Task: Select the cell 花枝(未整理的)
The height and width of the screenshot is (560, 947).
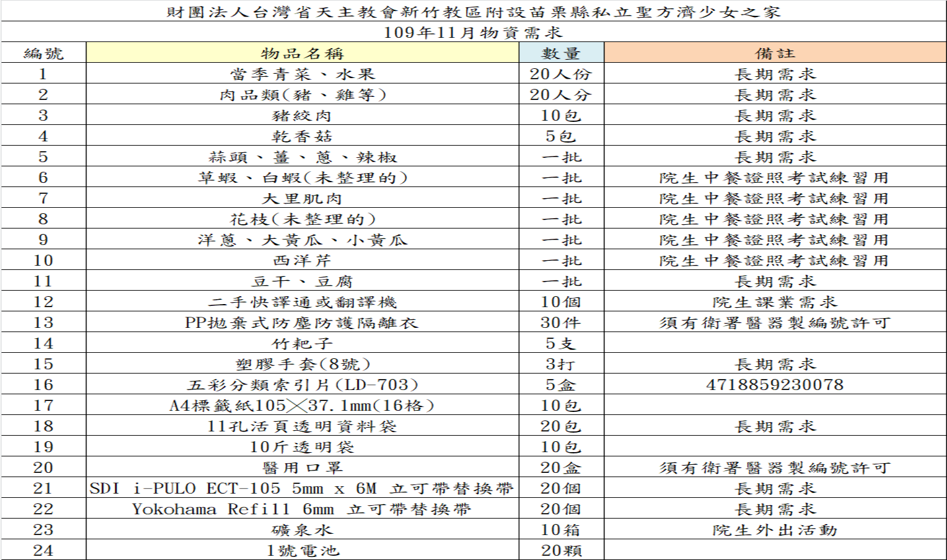Action: click(x=302, y=219)
